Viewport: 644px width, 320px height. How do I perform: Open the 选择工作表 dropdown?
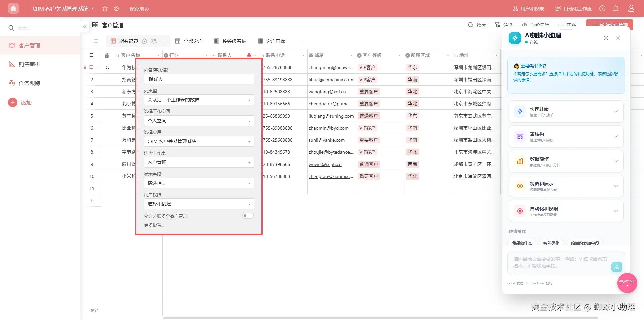(x=199, y=162)
